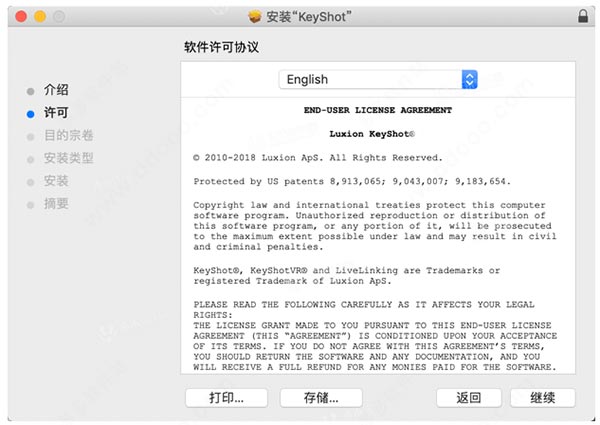Click the lock icon in title bar
This screenshot has height=425, width=600.
pyautogui.click(x=583, y=16)
